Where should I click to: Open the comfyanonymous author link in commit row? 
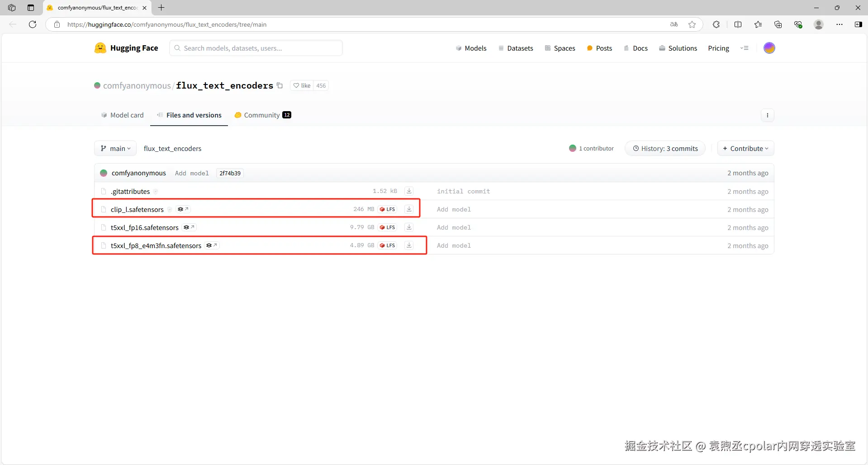pyautogui.click(x=138, y=173)
